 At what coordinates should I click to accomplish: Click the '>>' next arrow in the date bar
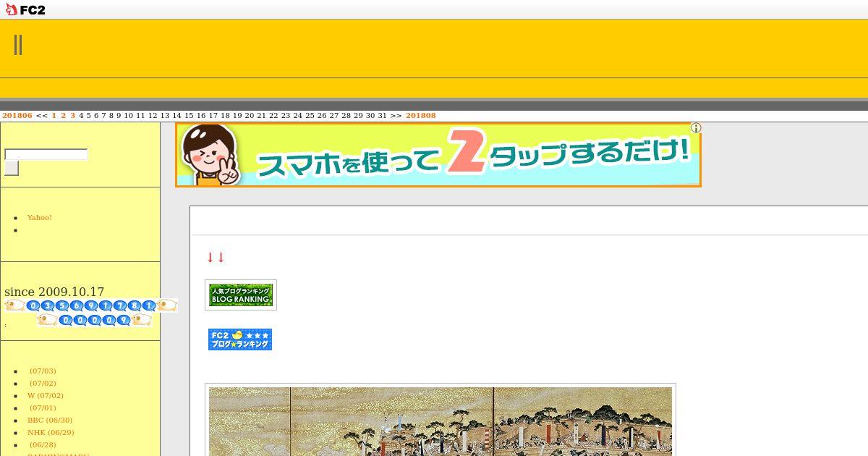396,116
